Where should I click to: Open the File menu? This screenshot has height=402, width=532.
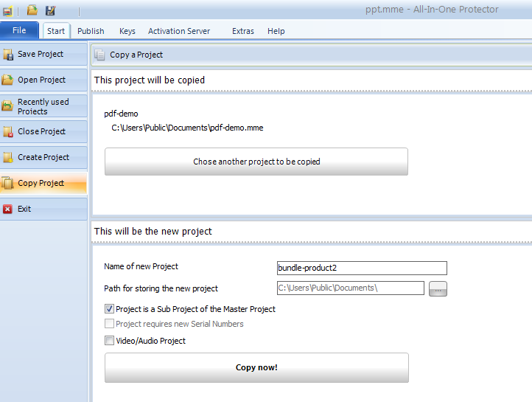(x=19, y=31)
